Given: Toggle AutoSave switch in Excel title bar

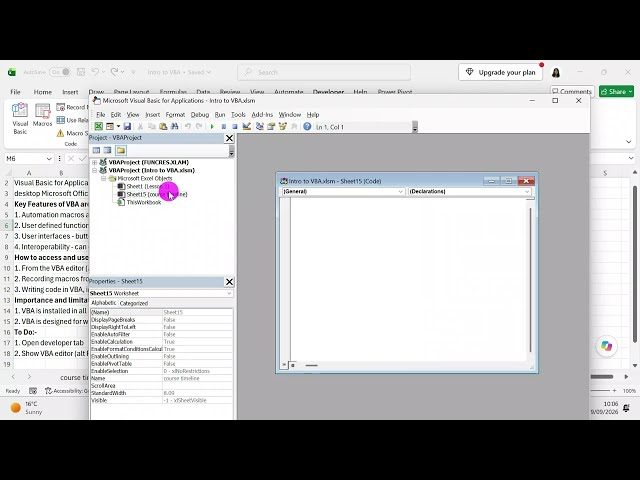Looking at the screenshot, I should pyautogui.click(x=60, y=72).
